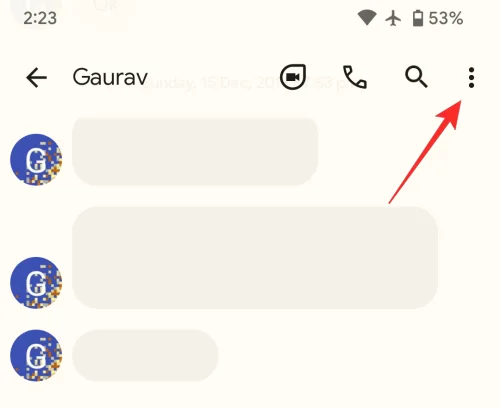Viewport: 500px width, 408px height.
Task: Tap the first Gaurav avatar
Action: 36,160
